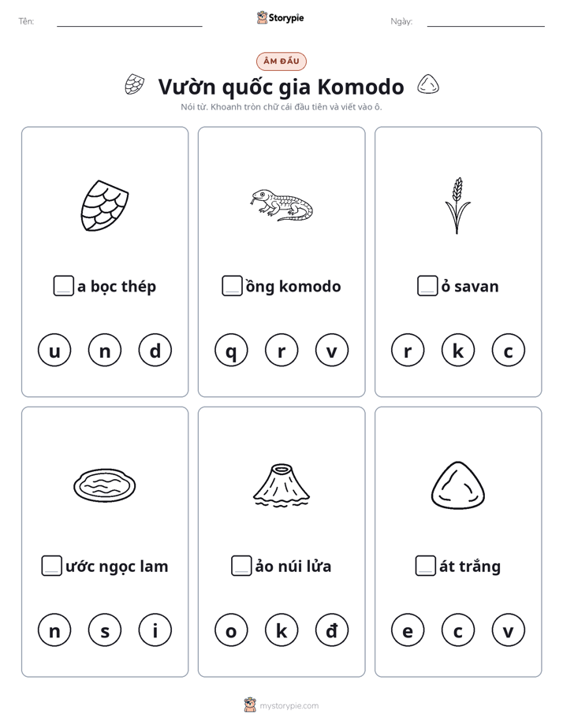Select the blank box before 'a bọc thép'
The image size is (563, 728).
coord(64,286)
